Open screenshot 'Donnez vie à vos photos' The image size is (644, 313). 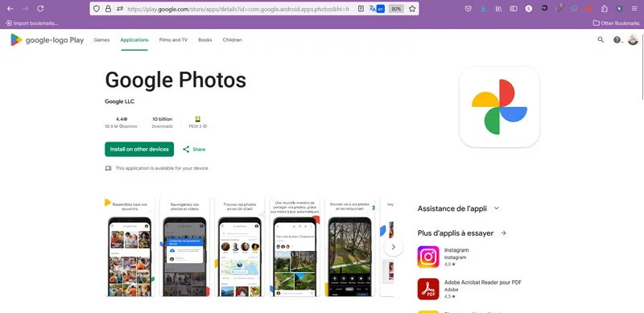click(x=349, y=247)
